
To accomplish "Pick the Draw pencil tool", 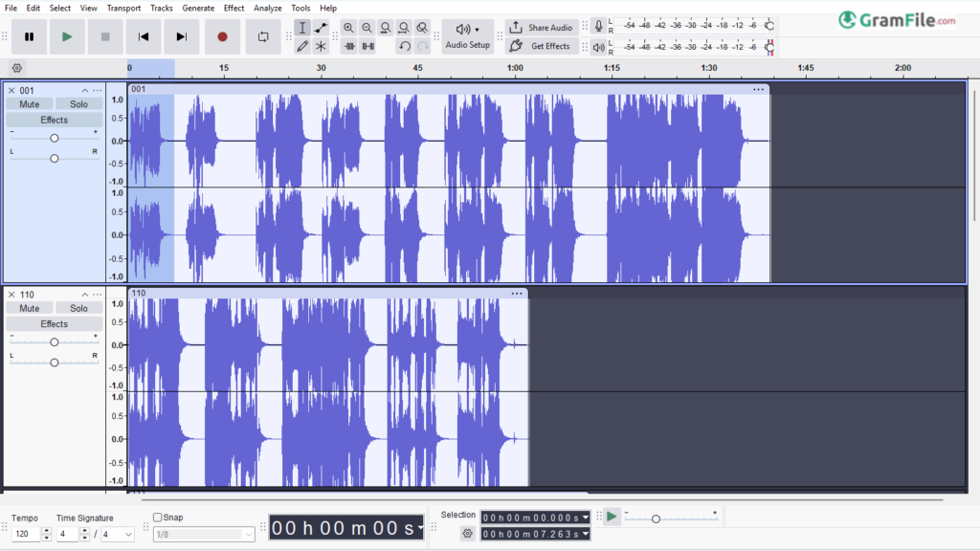I will [x=302, y=46].
